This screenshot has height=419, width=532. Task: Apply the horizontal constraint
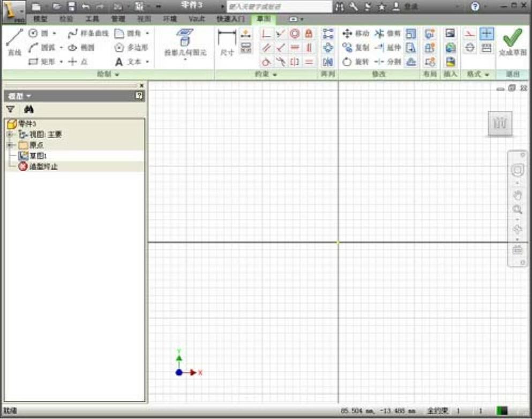pyautogui.click(x=295, y=48)
